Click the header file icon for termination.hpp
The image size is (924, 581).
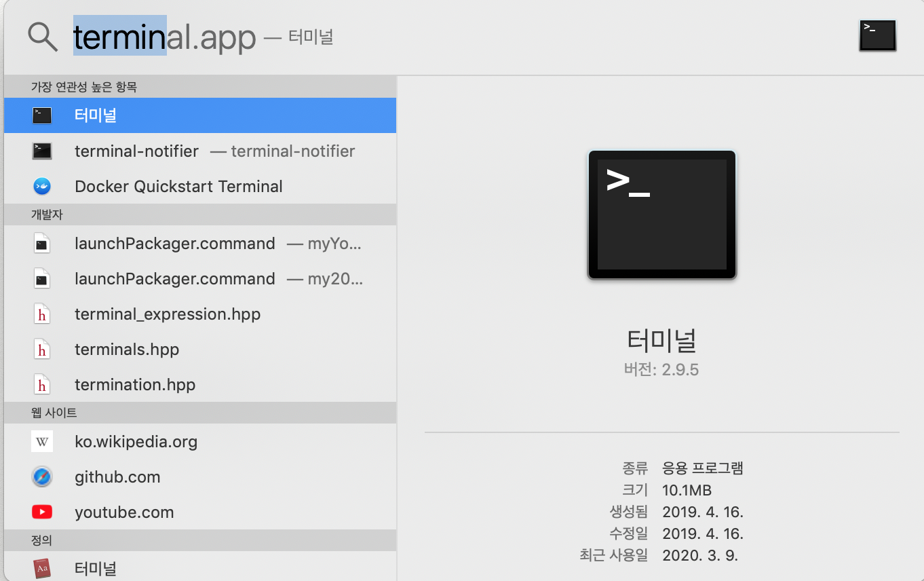(x=42, y=384)
